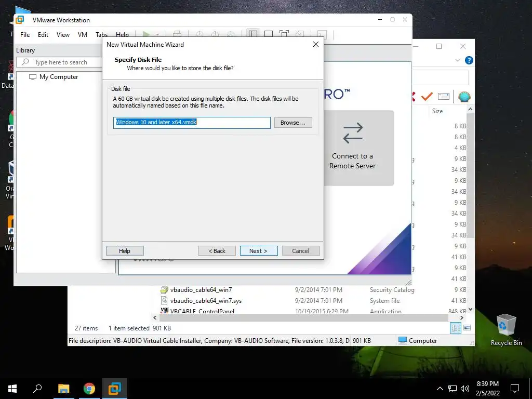This screenshot has height=399, width=532.
Task: Click the 27 items status text
Action: tap(86, 328)
